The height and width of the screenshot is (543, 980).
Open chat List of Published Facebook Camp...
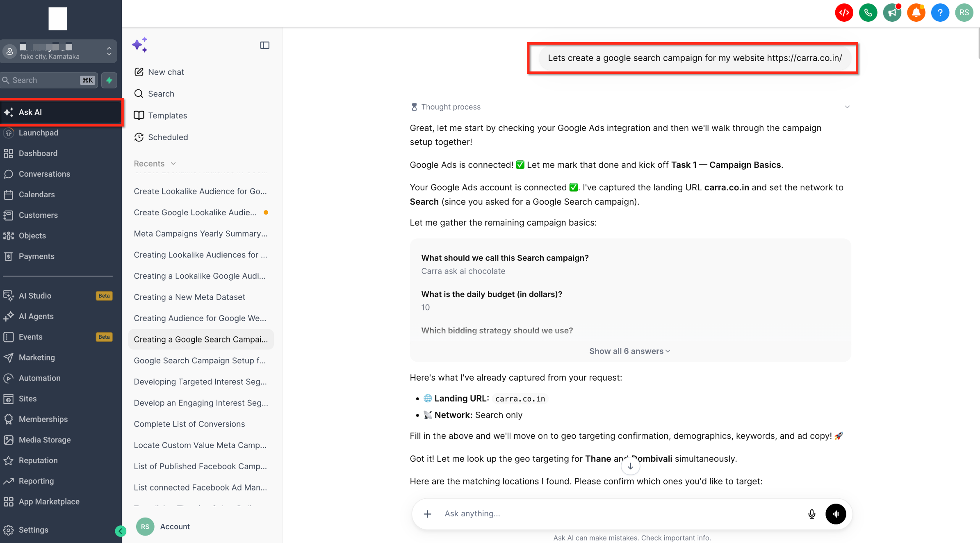(201, 466)
